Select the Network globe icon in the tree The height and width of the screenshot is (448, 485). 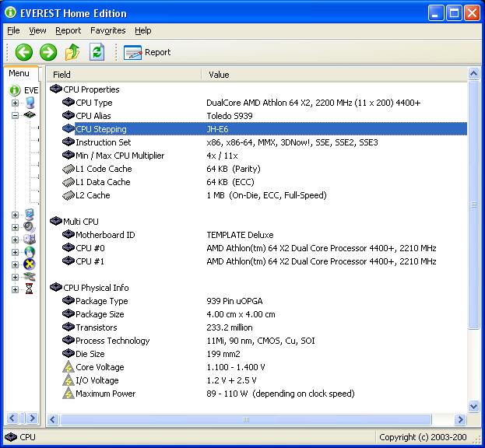(x=30, y=252)
